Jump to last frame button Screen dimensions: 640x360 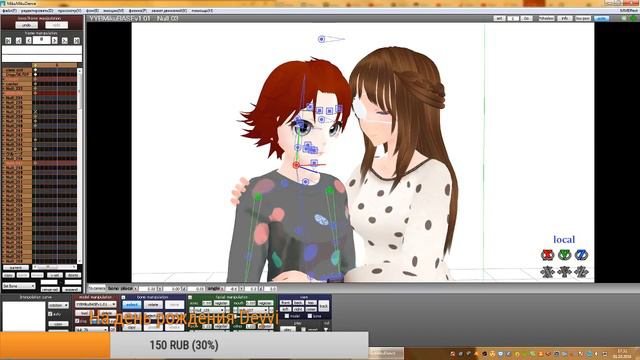pos(76,40)
